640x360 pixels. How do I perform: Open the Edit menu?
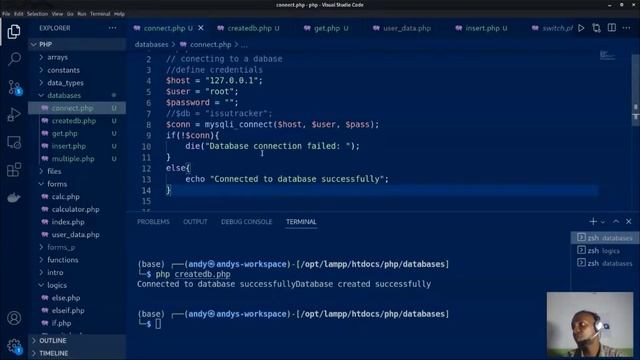tap(18, 13)
